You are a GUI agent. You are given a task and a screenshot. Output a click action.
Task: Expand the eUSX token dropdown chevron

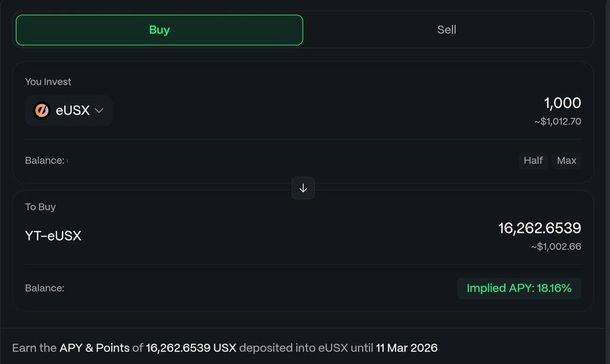(99, 110)
